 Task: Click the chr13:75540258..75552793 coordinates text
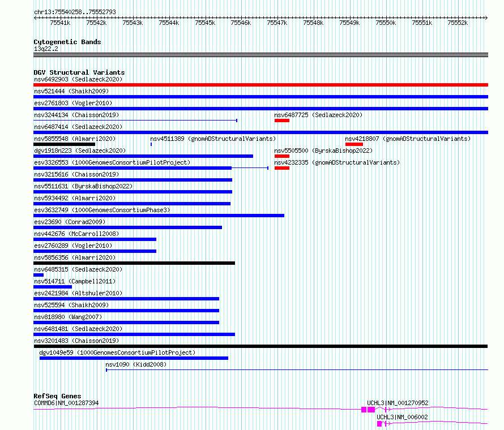tap(75, 12)
